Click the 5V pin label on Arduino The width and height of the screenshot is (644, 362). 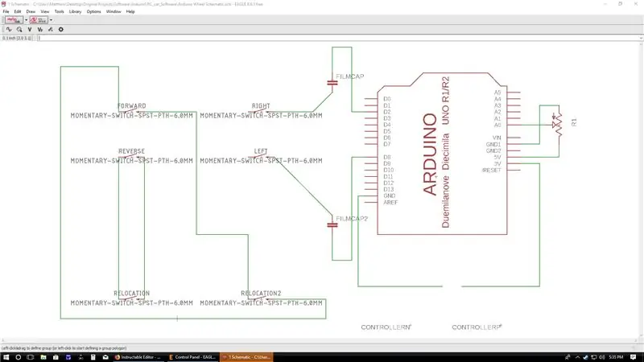(497, 157)
